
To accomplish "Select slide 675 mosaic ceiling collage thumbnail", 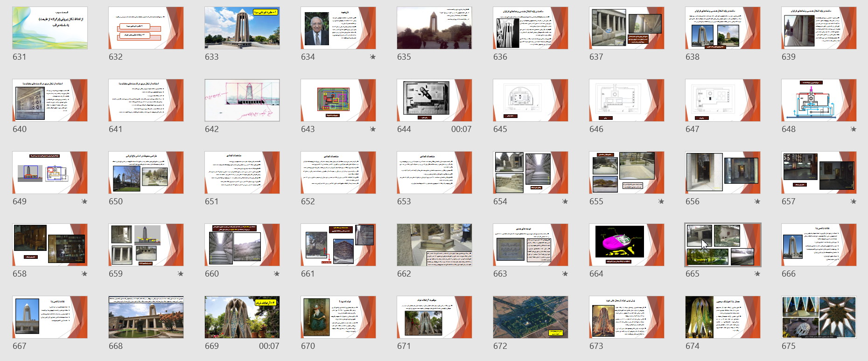I will (x=819, y=317).
